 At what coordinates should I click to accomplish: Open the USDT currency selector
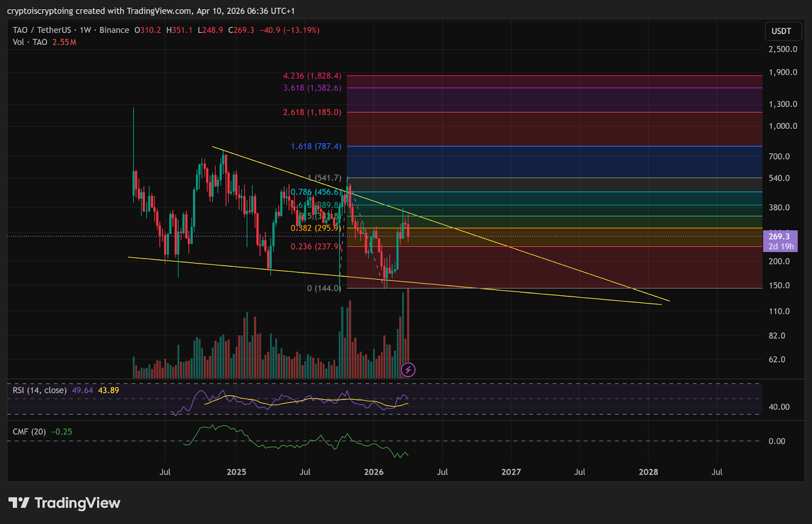click(781, 31)
